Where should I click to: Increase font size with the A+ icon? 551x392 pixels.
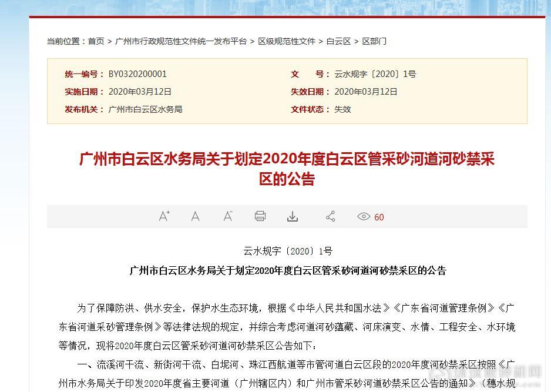point(164,216)
